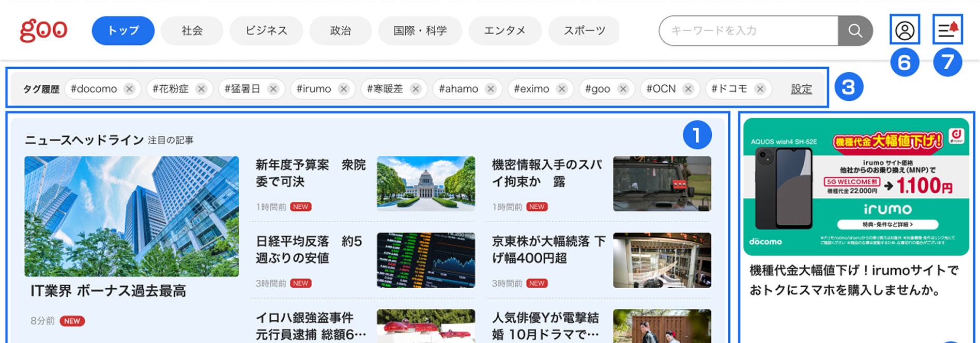This screenshot has width=980, height=343.
Task: Open the 政治 category tab
Action: [x=341, y=30]
